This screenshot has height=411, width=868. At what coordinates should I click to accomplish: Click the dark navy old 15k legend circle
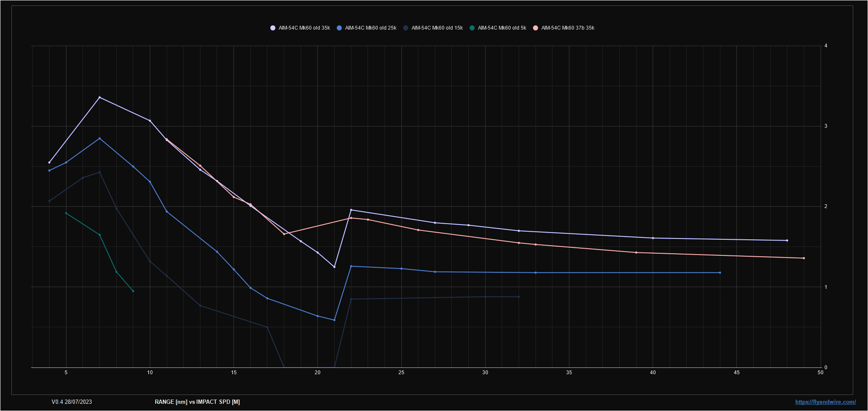(x=406, y=28)
